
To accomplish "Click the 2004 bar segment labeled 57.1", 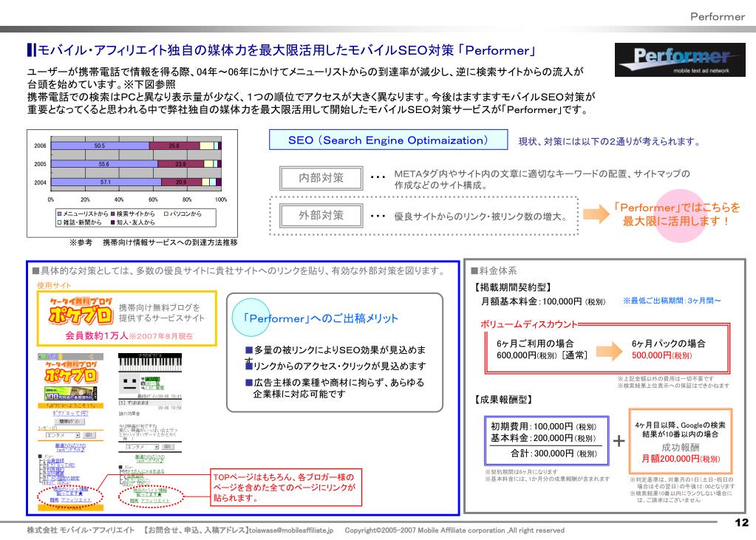I will [106, 182].
